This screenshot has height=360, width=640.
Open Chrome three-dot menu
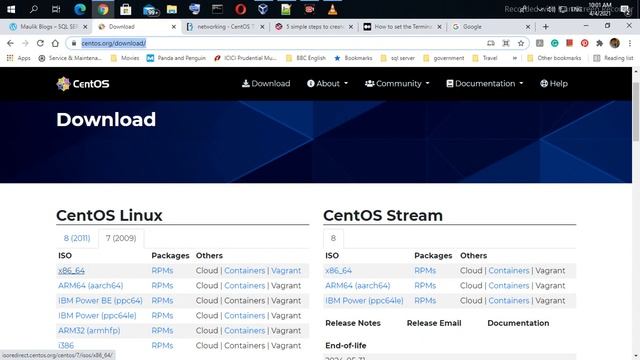click(630, 43)
